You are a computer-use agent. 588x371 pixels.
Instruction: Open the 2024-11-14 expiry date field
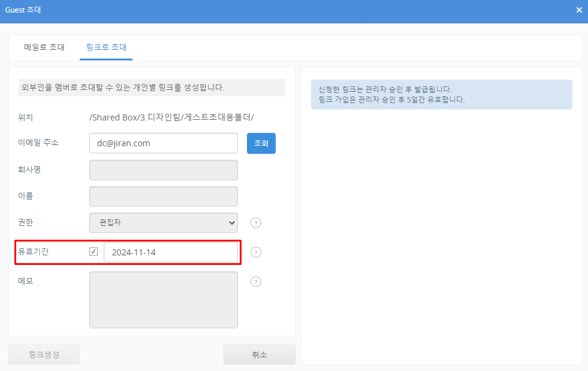click(x=171, y=252)
